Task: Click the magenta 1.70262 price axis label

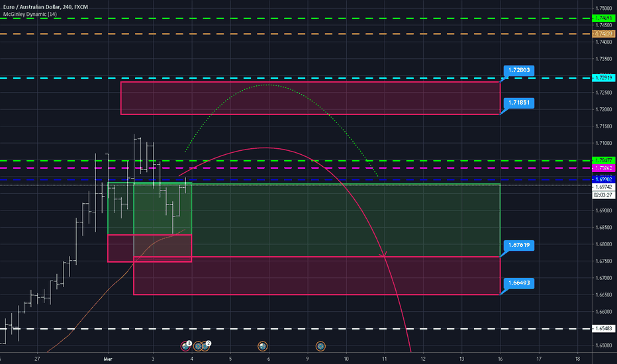Action: 603,168
